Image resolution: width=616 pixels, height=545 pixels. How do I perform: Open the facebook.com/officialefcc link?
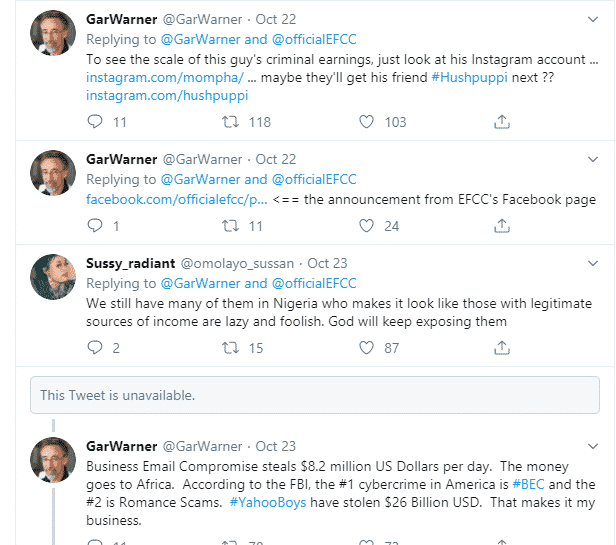click(176, 199)
